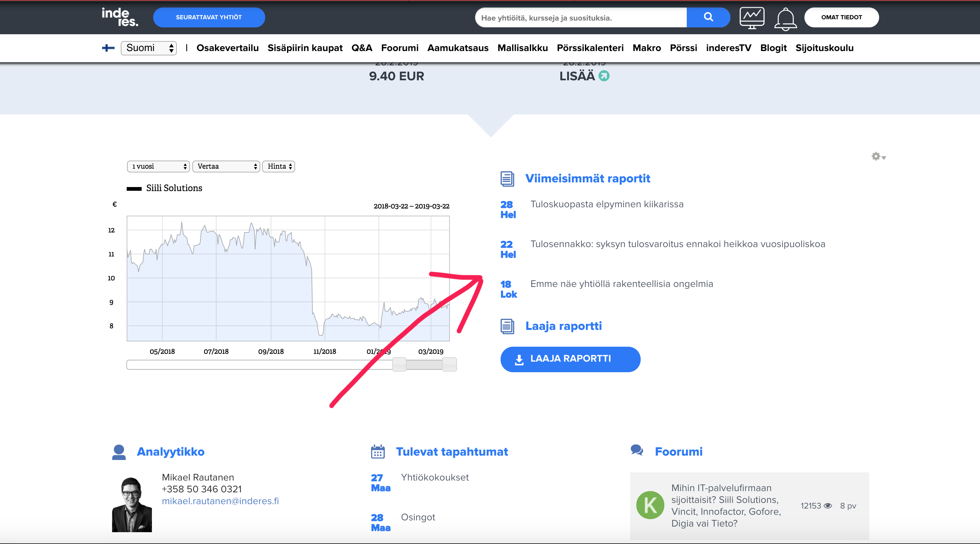Open the notifications bell icon
The width and height of the screenshot is (980, 544).
(x=785, y=19)
